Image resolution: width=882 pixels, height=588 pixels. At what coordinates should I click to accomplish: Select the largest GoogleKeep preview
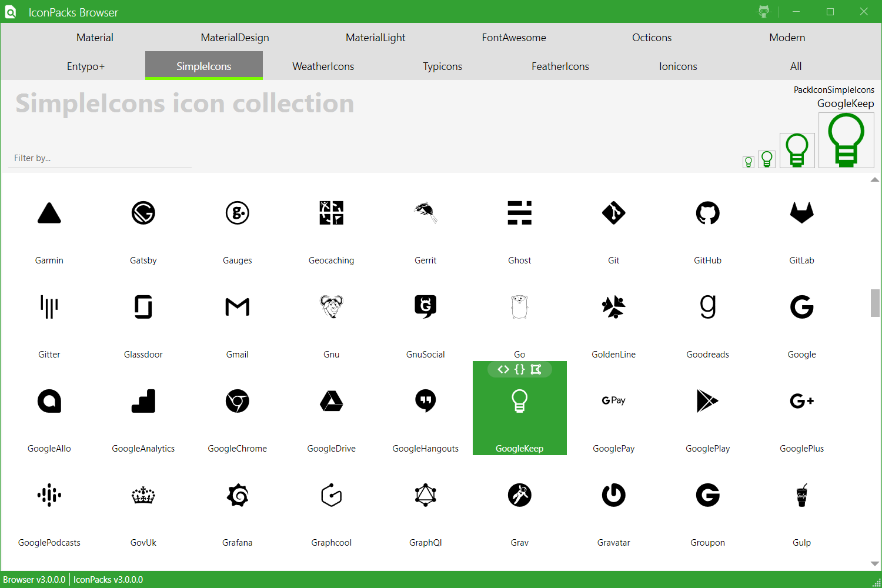coord(846,139)
